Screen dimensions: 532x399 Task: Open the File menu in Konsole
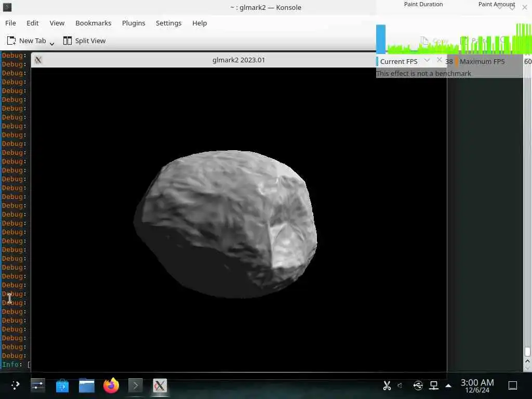[x=10, y=23]
